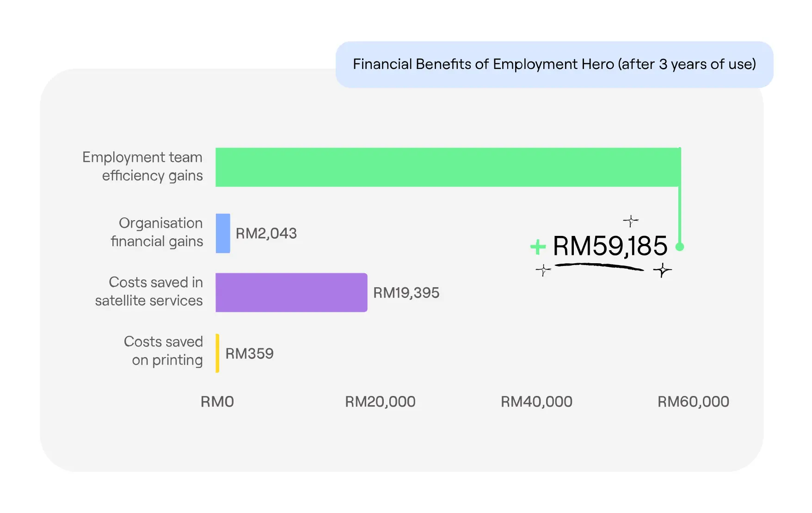Image resolution: width=812 pixels, height=513 pixels.
Task: Select the purple satellite services bar
Action: [291, 292]
